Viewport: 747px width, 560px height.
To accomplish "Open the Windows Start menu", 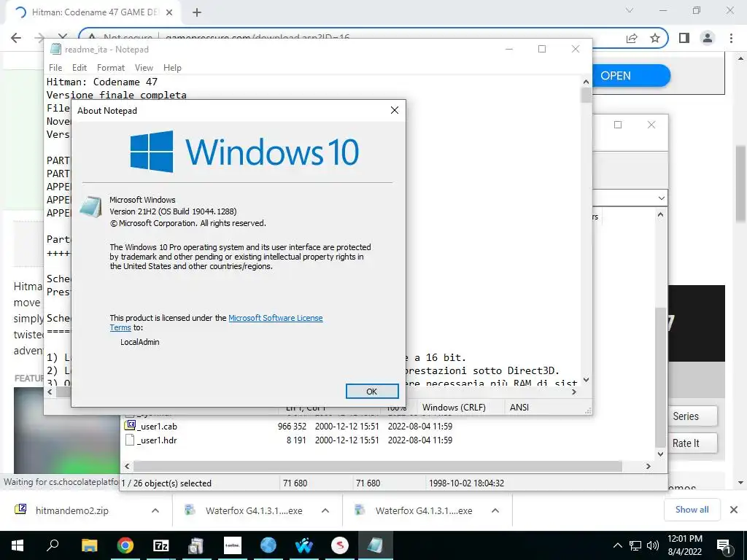I will (18, 545).
